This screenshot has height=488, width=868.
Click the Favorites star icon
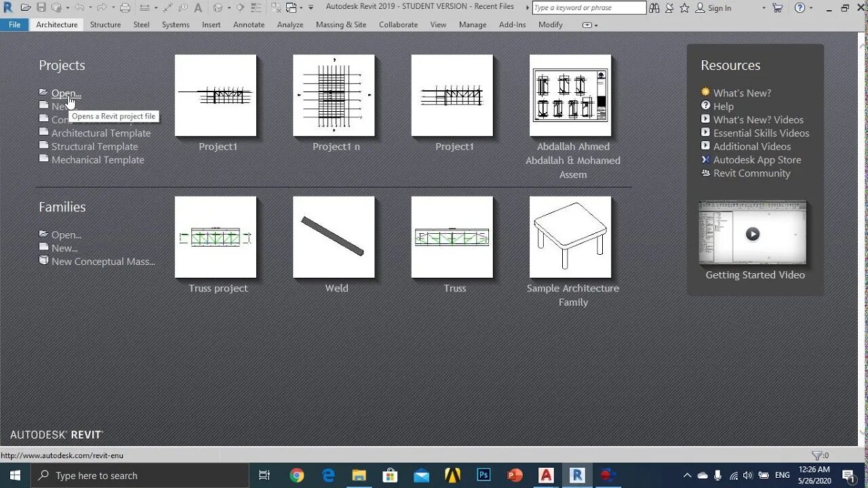click(x=684, y=8)
